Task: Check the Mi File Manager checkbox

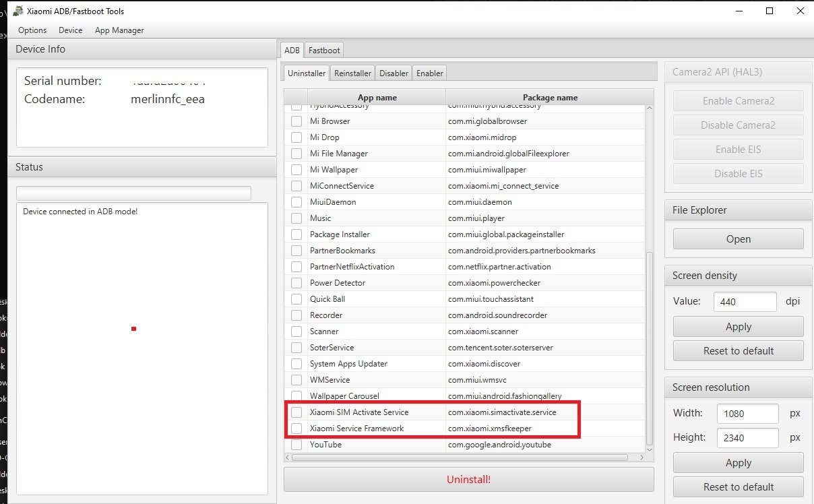Action: (296, 154)
